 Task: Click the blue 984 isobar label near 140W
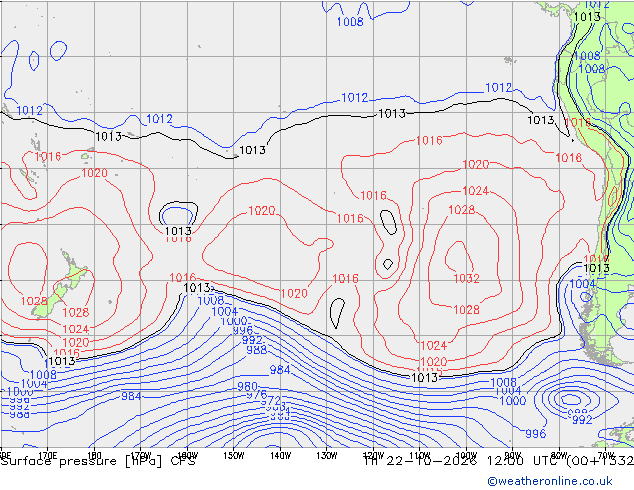[x=280, y=370]
